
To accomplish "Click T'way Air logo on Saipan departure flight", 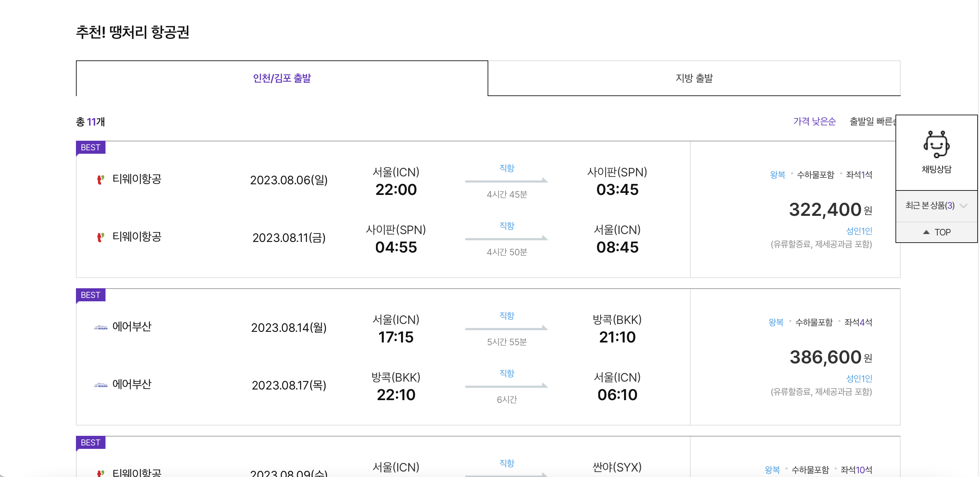I will (100, 179).
